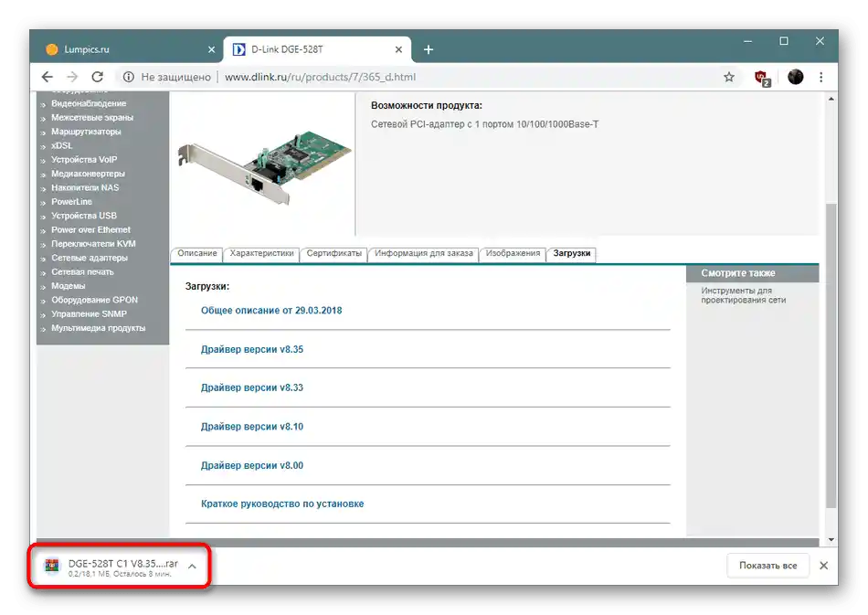The height and width of the screenshot is (615, 868).
Task: Open PowerLine sidebar category
Action: coord(71,201)
